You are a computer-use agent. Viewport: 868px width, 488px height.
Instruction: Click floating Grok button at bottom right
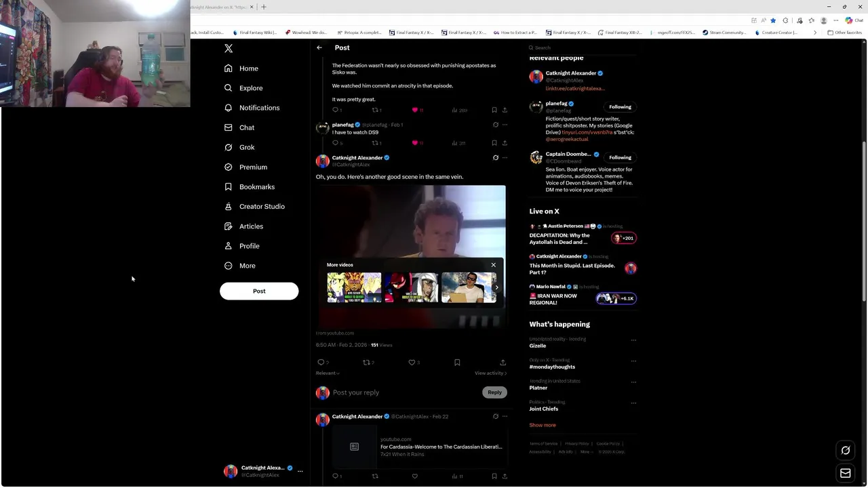846,450
